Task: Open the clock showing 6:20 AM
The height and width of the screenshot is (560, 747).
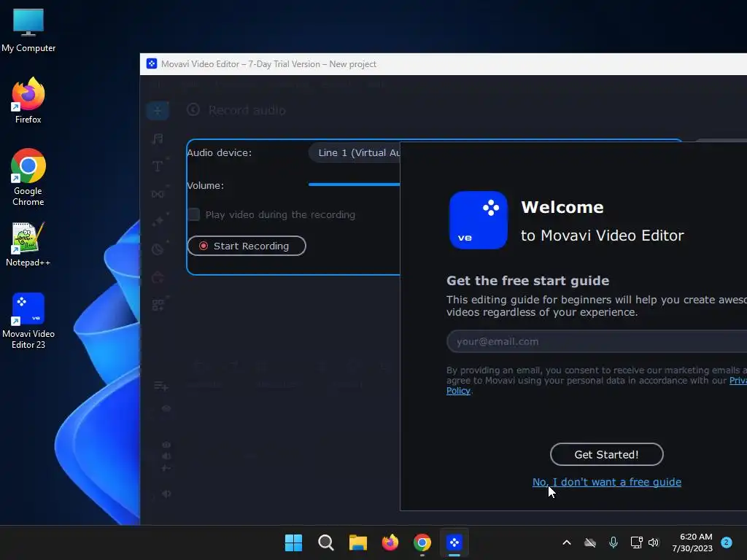Action: tap(692, 542)
